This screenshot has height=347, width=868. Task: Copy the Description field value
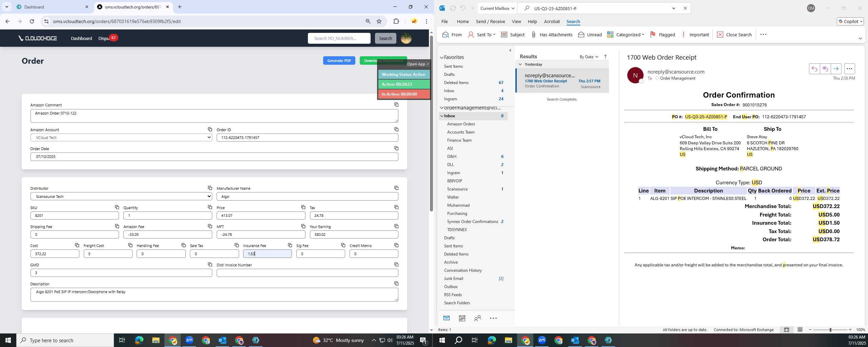[x=396, y=283]
